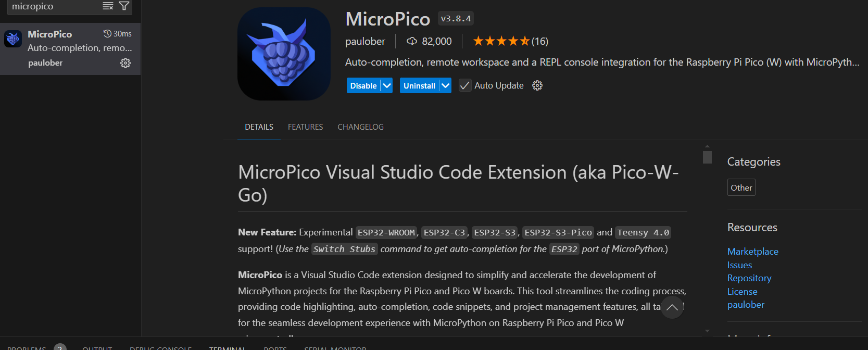
Task: Click the readme vertical scrollbar thumb
Action: tap(707, 157)
